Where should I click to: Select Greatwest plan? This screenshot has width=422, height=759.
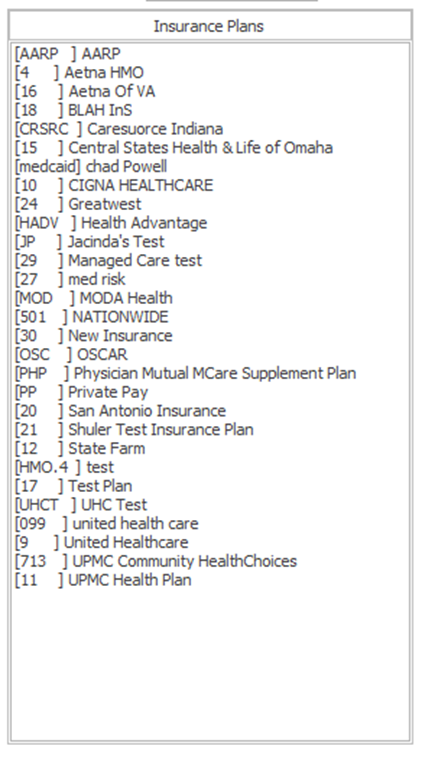coord(78,204)
